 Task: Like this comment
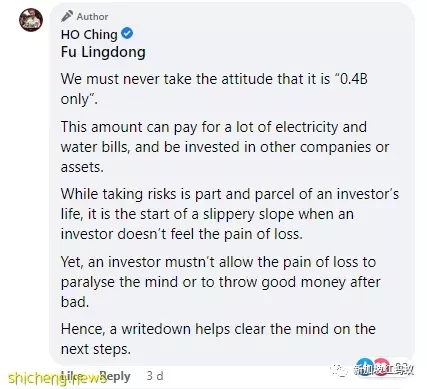coord(72,376)
